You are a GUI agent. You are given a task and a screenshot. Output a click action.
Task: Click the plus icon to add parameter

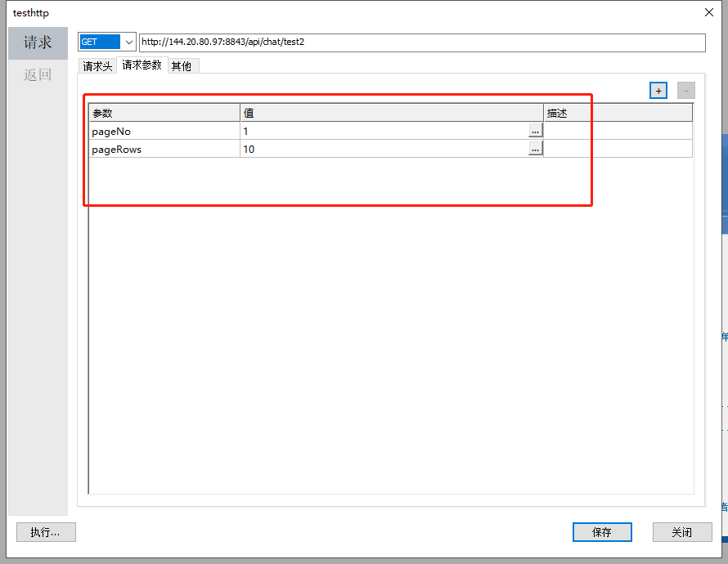pyautogui.click(x=658, y=91)
